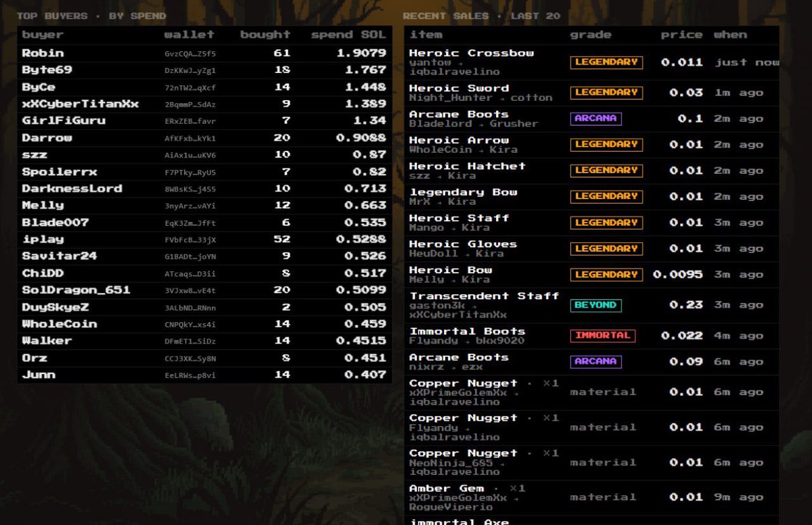
Task: Open the Heroic Crossbow sale item
Action: 472,53
